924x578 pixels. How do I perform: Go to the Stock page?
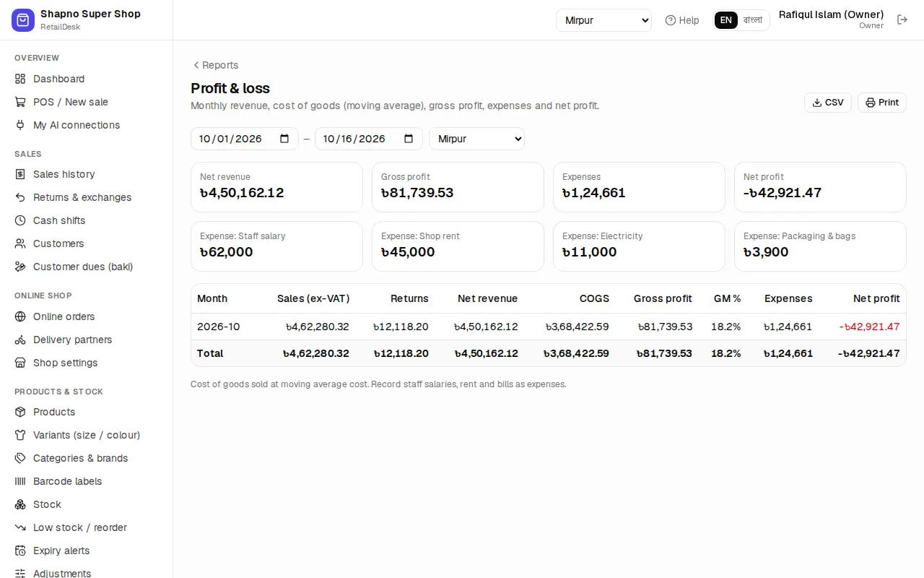point(87,504)
